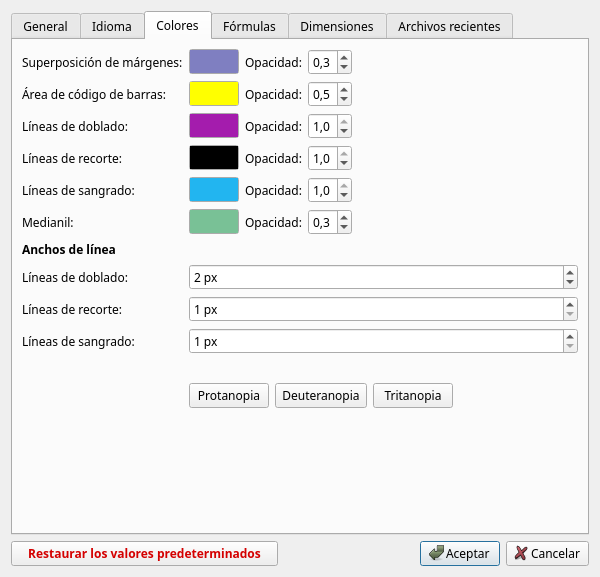Switch to the General tab
This screenshot has height=577, width=600.
tap(45, 27)
